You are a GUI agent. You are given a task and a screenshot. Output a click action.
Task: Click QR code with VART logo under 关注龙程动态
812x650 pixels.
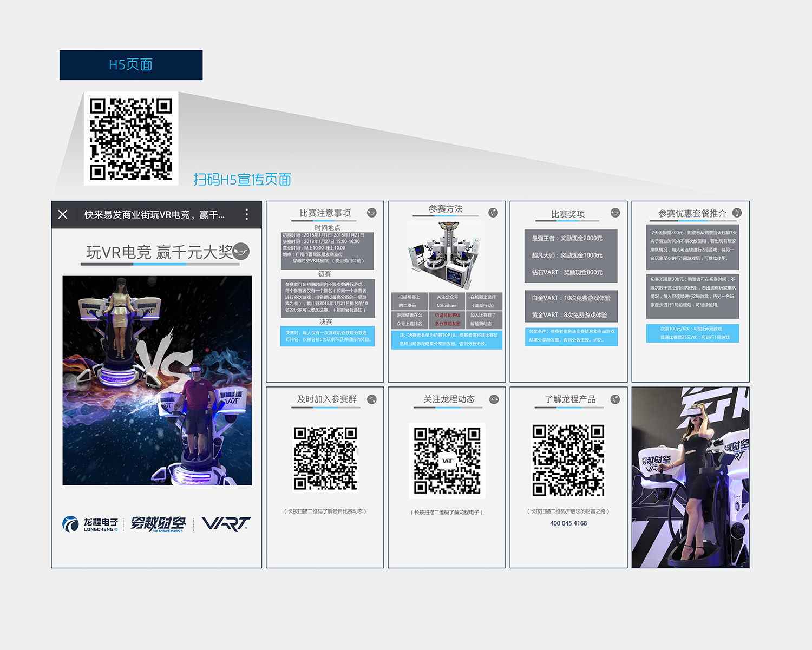[x=447, y=461]
